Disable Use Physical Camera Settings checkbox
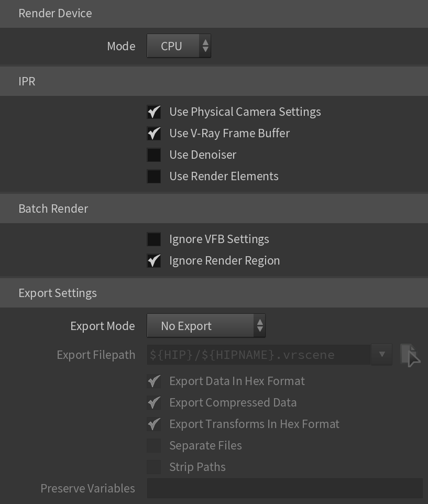Viewport: 428px width, 504px height. (154, 112)
